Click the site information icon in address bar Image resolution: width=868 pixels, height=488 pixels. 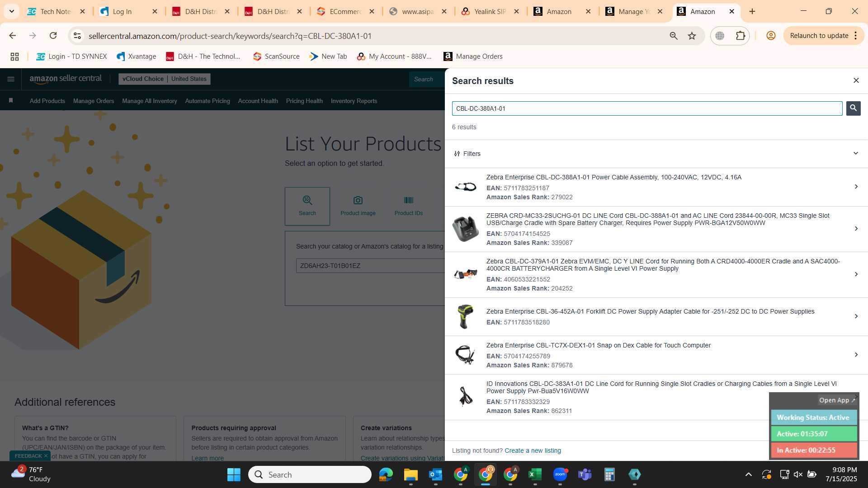click(x=77, y=36)
